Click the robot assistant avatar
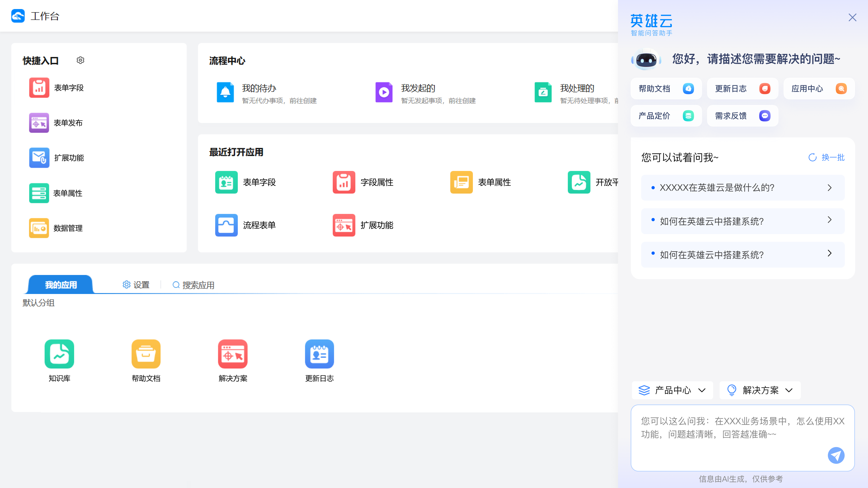 (646, 59)
